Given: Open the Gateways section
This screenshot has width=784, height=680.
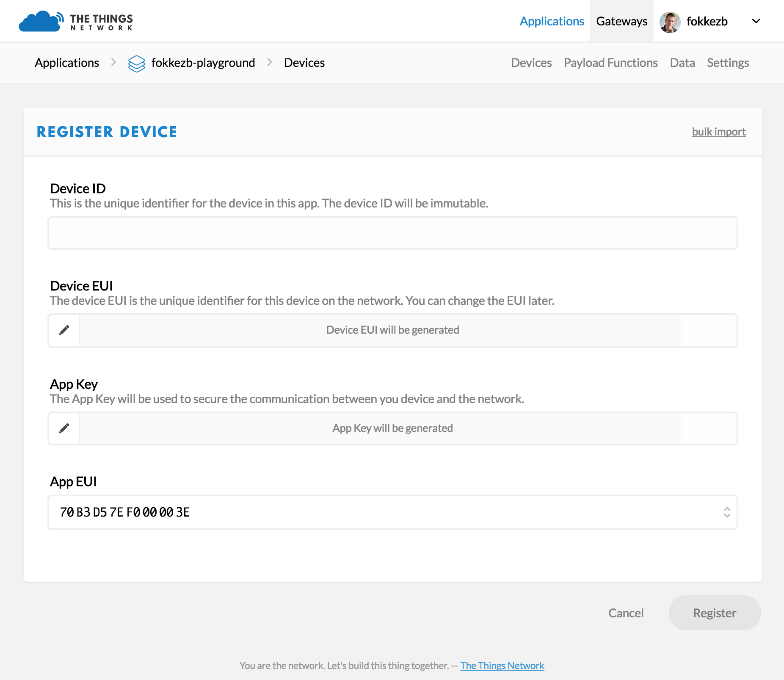Looking at the screenshot, I should click(621, 21).
